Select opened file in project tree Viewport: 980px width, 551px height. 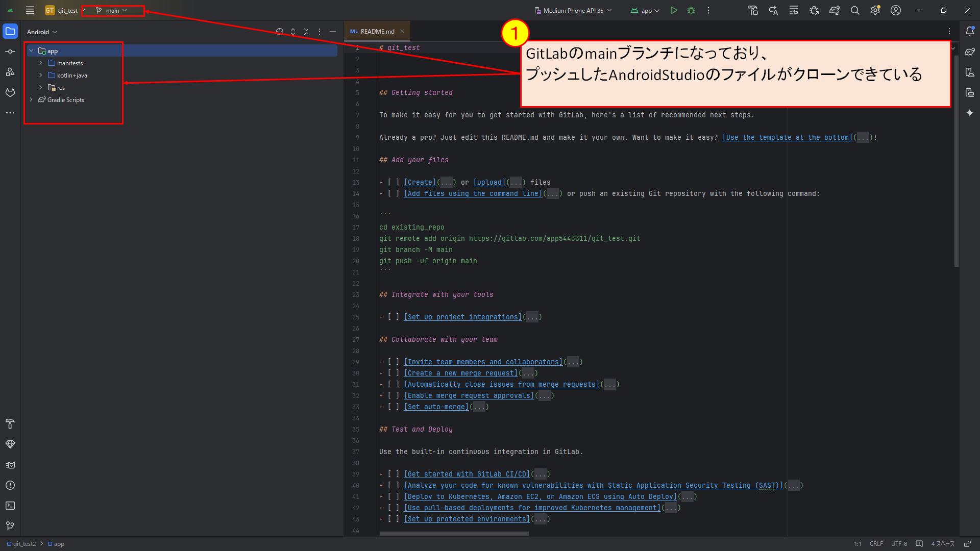point(280,32)
